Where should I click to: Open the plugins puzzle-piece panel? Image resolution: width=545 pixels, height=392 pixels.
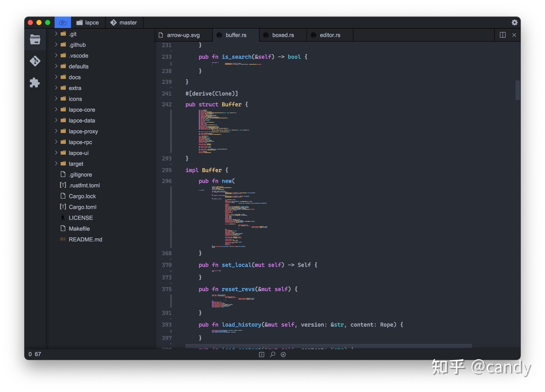pos(35,83)
